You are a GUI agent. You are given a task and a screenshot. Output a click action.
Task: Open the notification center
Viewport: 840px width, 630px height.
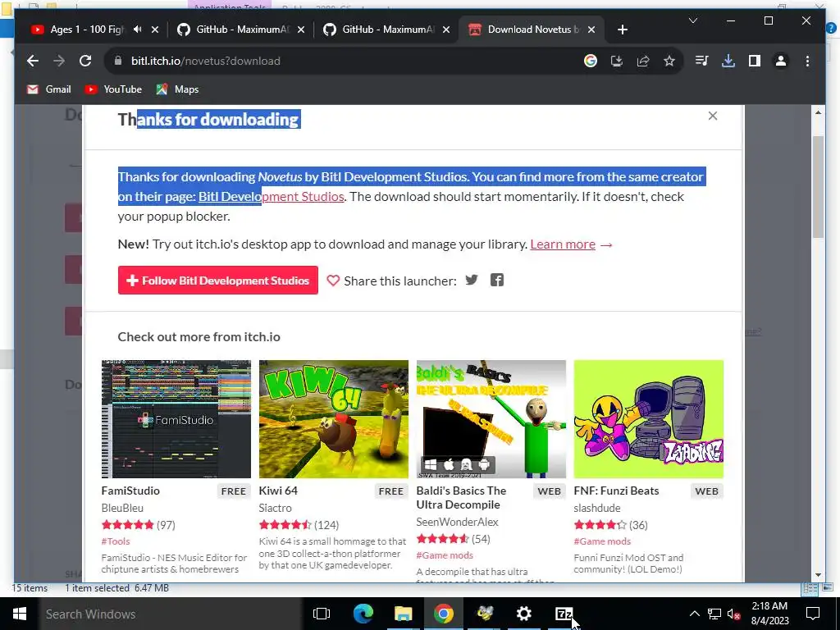813,614
